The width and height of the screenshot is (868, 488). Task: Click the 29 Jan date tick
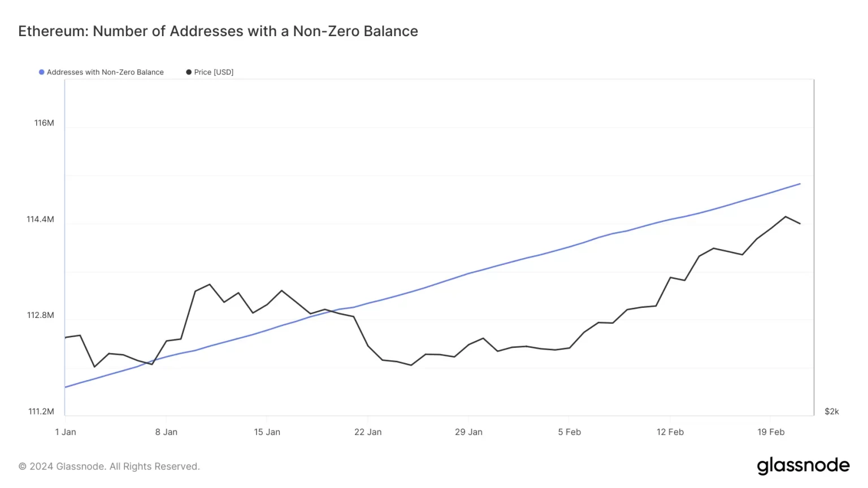(x=468, y=432)
